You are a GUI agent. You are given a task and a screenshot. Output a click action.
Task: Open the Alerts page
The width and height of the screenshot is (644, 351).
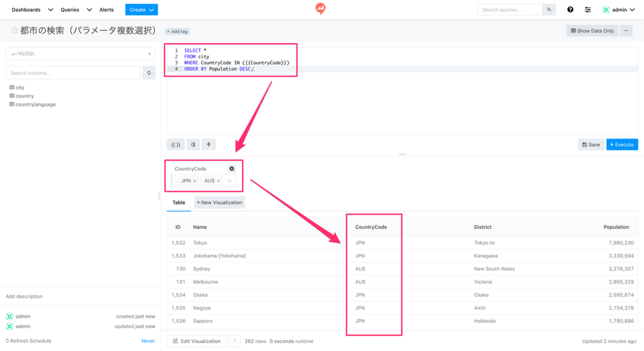[x=107, y=9]
